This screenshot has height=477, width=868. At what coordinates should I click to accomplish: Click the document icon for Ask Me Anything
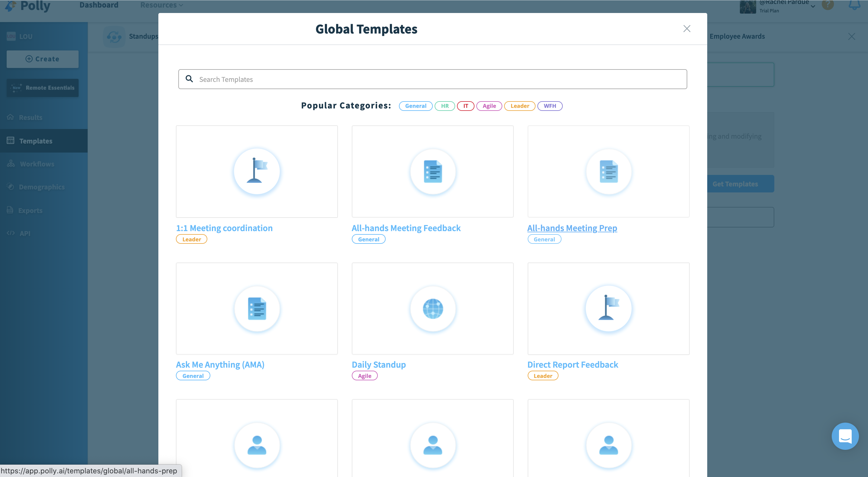click(257, 308)
